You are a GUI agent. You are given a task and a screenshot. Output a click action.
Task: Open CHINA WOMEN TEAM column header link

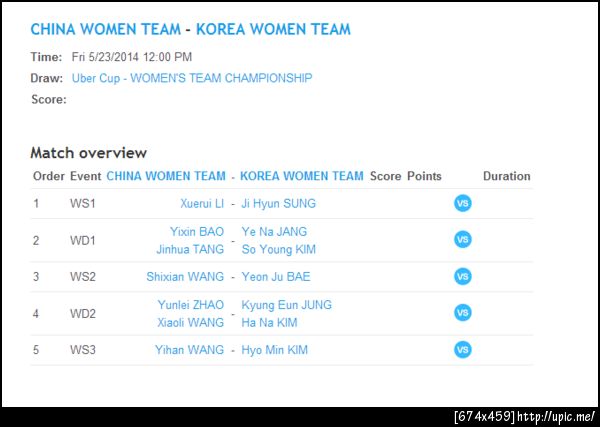pyautogui.click(x=166, y=176)
